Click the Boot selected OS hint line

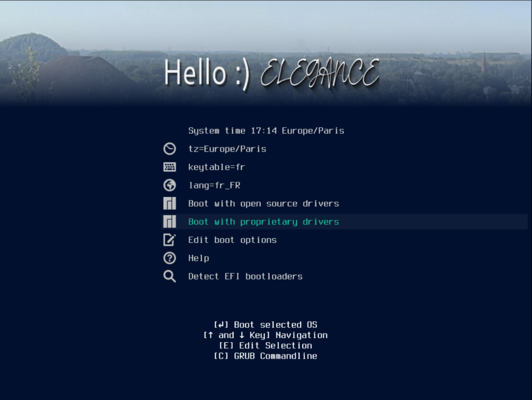click(265, 325)
